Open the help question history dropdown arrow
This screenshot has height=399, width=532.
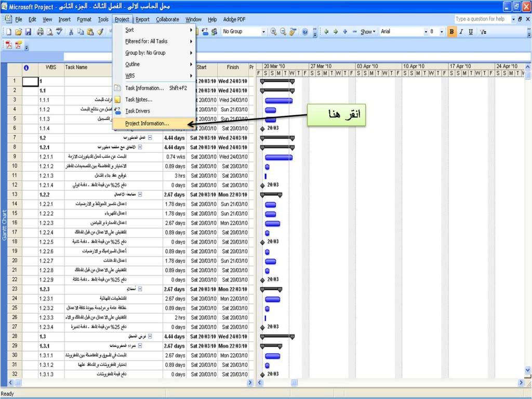[513, 19]
